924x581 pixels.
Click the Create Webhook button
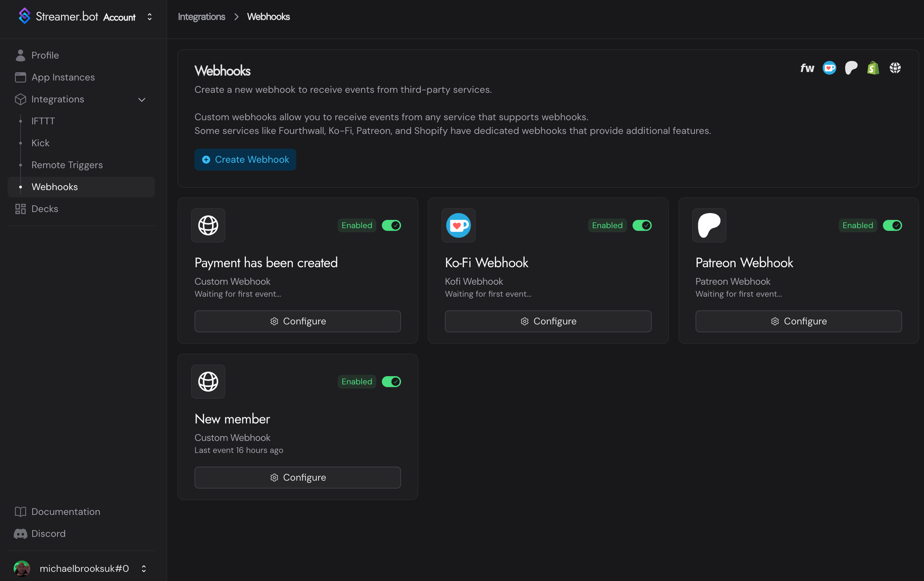[245, 159]
